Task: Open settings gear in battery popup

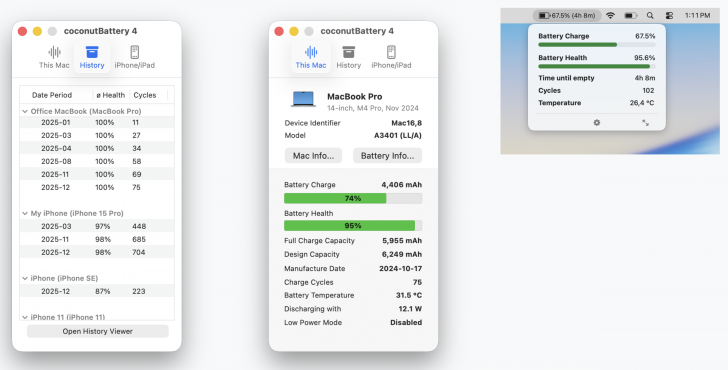Action: 597,123
